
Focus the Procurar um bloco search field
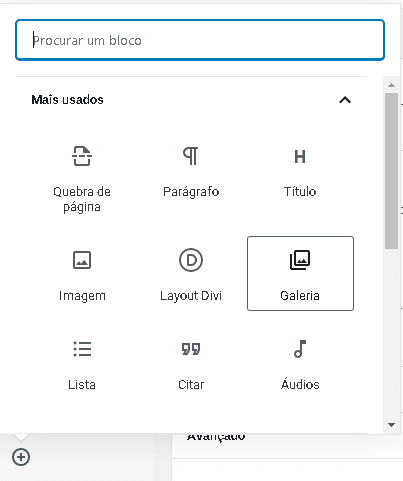point(200,40)
